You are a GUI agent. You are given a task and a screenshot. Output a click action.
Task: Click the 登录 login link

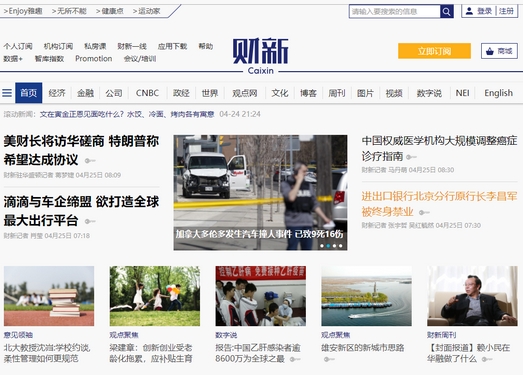click(x=484, y=11)
